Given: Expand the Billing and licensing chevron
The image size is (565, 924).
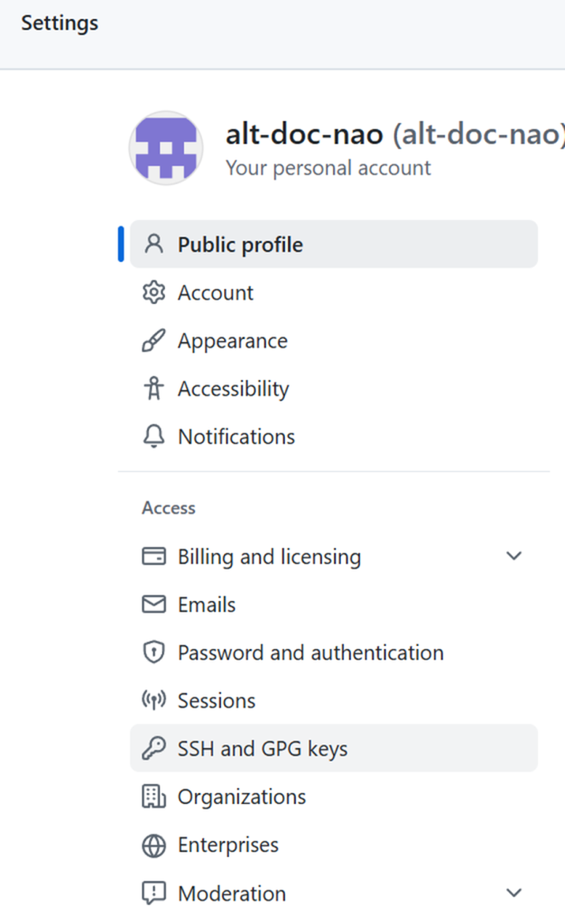Looking at the screenshot, I should pos(514,556).
